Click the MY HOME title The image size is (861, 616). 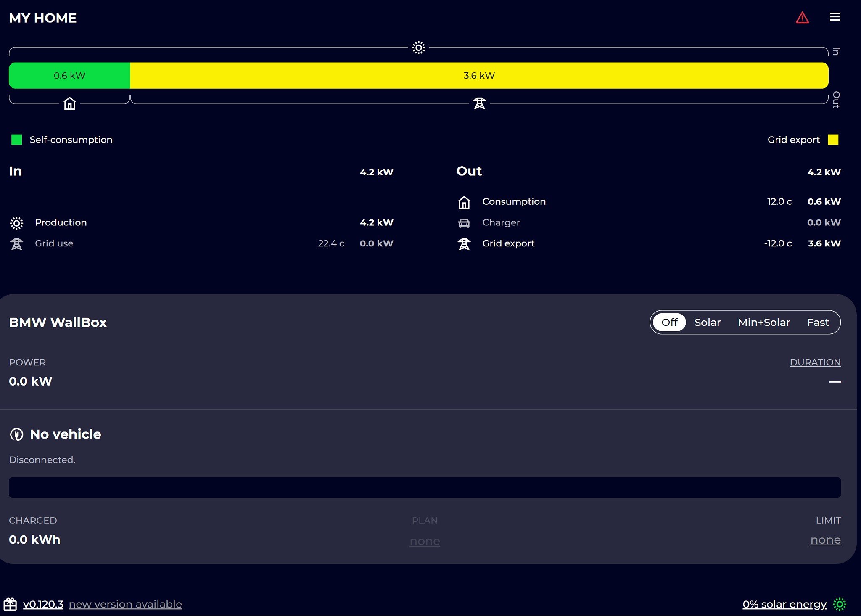coord(43,18)
